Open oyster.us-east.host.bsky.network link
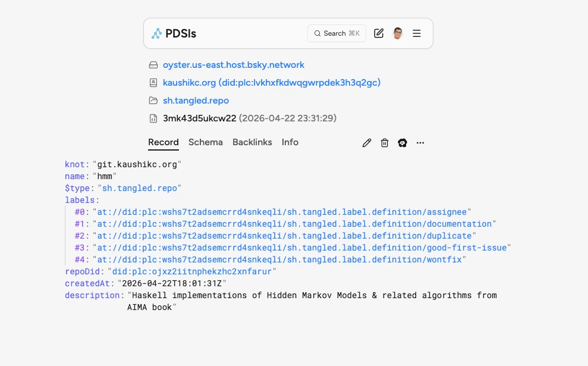Image resolution: width=588 pixels, height=366 pixels. [x=234, y=65]
